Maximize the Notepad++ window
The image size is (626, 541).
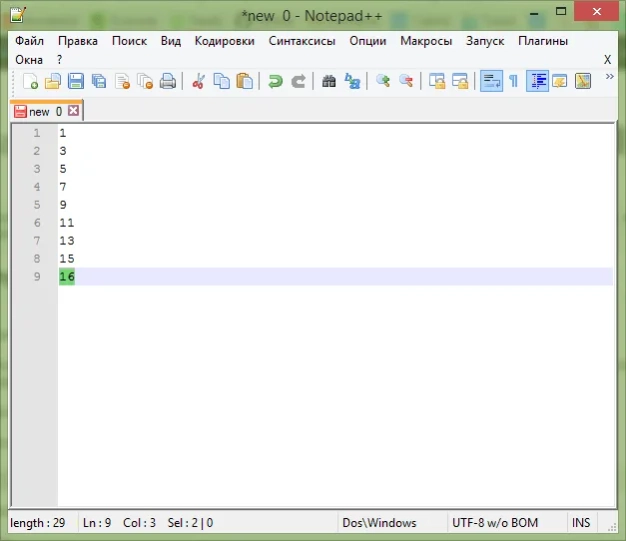[x=561, y=11]
